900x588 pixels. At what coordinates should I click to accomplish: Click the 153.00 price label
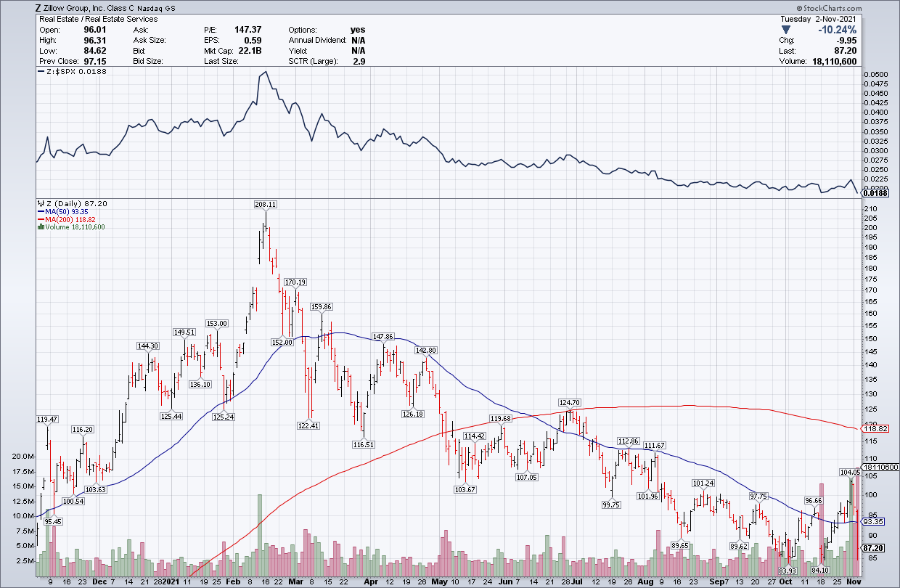pyautogui.click(x=217, y=323)
